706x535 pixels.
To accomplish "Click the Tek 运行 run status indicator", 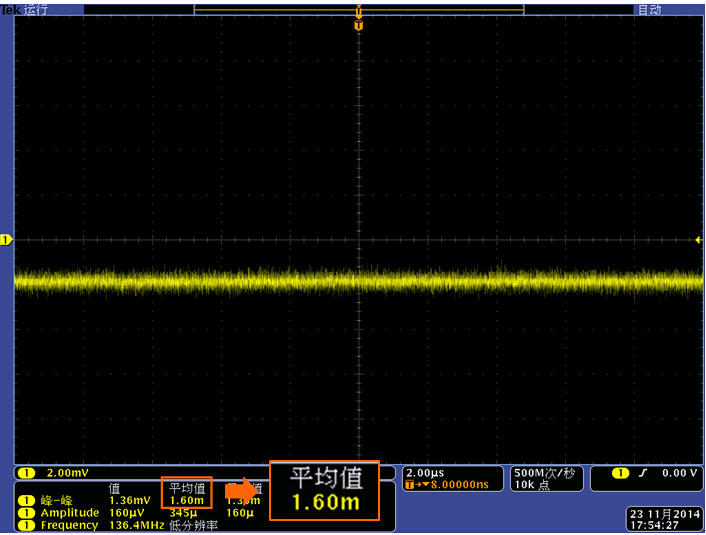I will point(24,9).
